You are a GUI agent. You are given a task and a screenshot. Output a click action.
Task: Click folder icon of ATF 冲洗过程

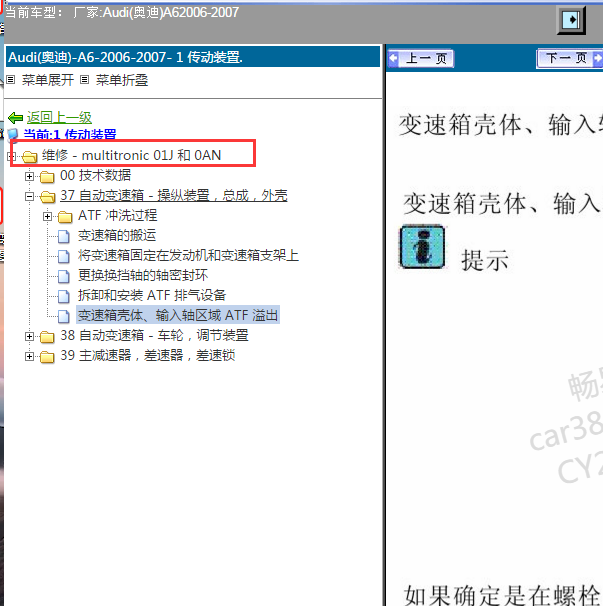[x=65, y=216]
